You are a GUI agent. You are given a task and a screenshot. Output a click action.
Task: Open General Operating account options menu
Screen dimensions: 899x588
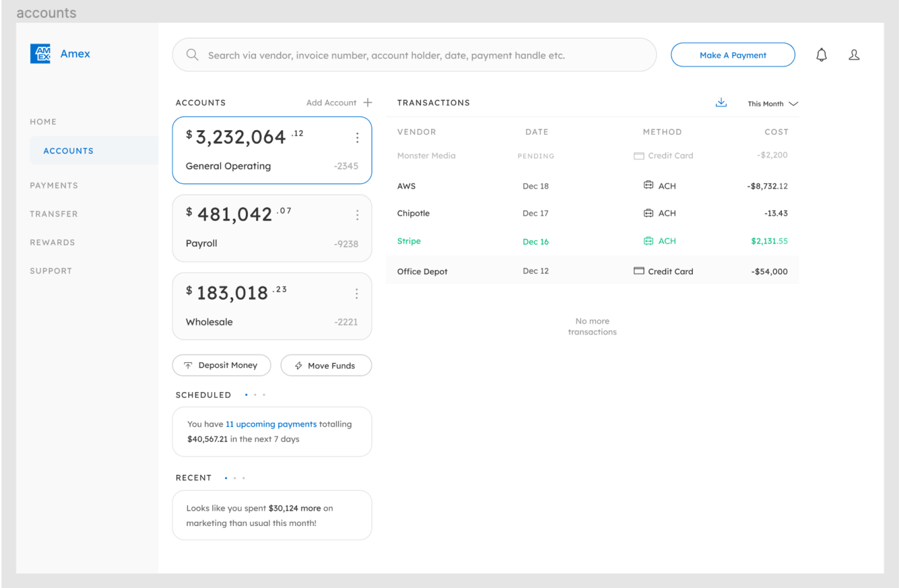tap(357, 138)
